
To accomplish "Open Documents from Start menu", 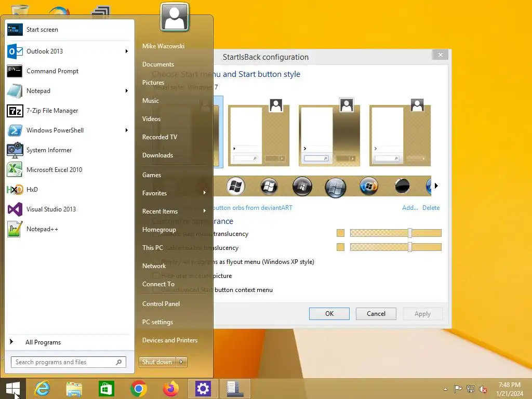I will tap(158, 64).
